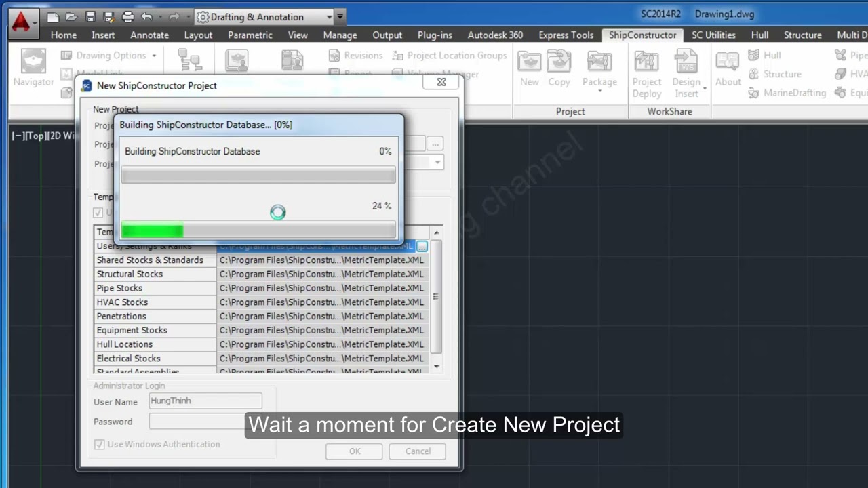Switch to the Annotate ribbon tab
Screen dimensions: 868x488
149,35
